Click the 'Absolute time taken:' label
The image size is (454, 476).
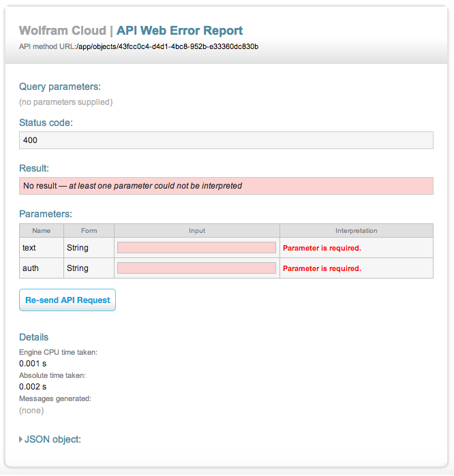52,375
